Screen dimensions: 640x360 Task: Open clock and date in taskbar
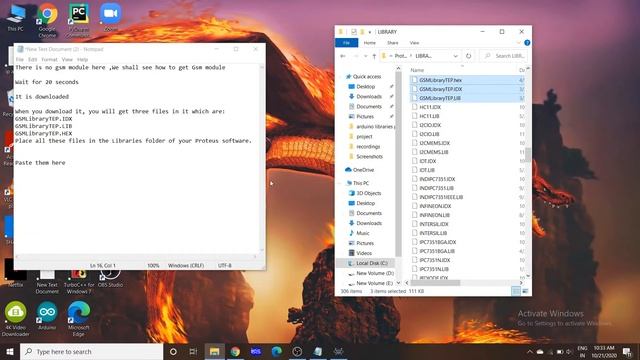tap(604, 351)
